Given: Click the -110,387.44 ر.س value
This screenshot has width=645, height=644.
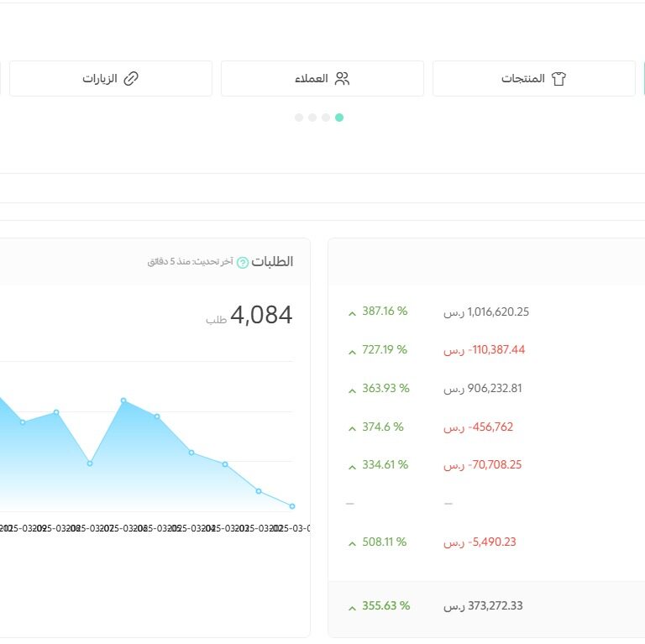Looking at the screenshot, I should point(484,350).
